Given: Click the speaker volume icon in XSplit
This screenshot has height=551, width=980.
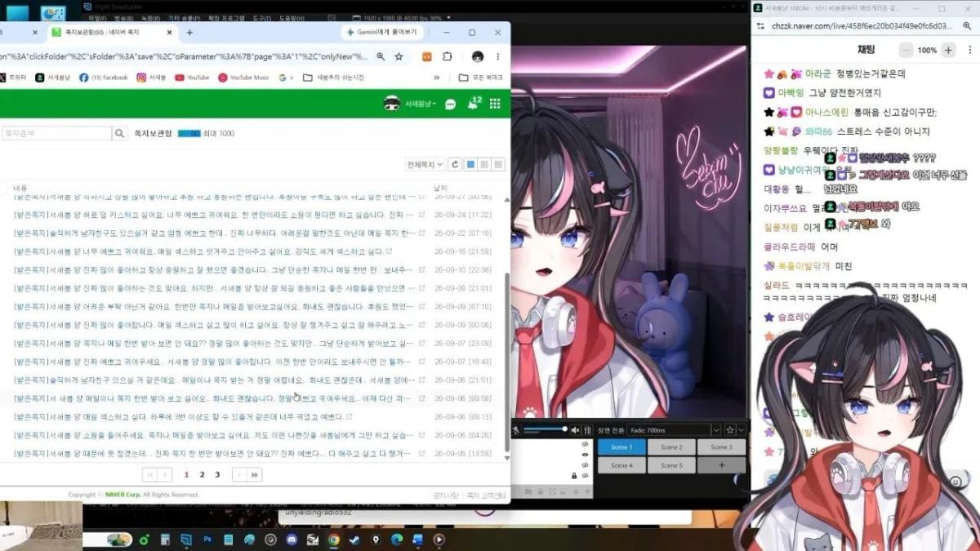Looking at the screenshot, I should click(x=575, y=430).
